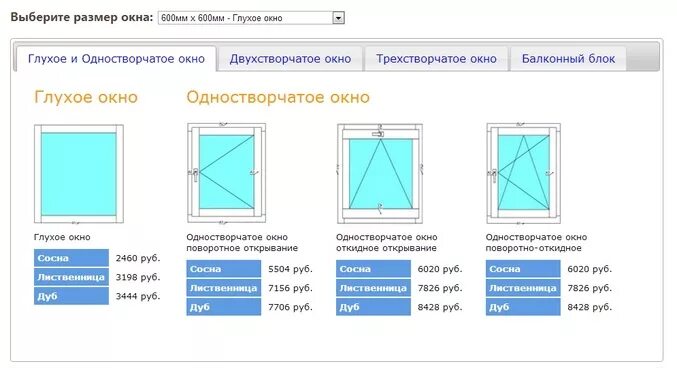Click Дуб under откидное открывание
Viewport: 677px width, 368px height.
tap(373, 307)
